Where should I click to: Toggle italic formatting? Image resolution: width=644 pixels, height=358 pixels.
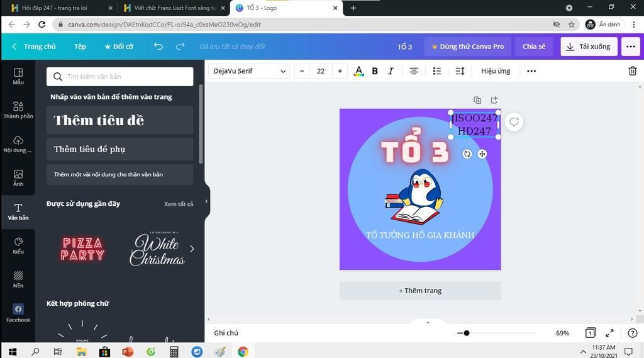[x=391, y=71]
